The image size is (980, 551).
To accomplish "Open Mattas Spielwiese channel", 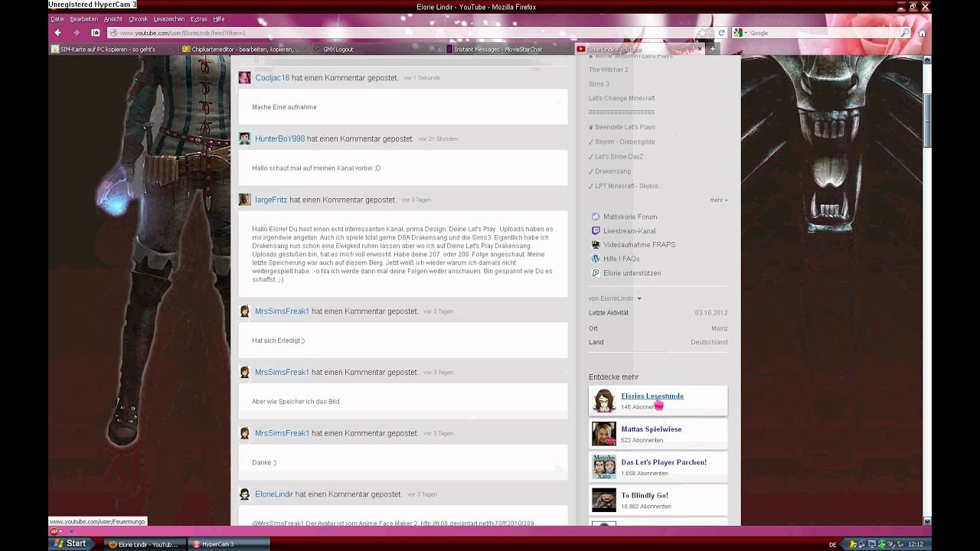I will tap(651, 429).
